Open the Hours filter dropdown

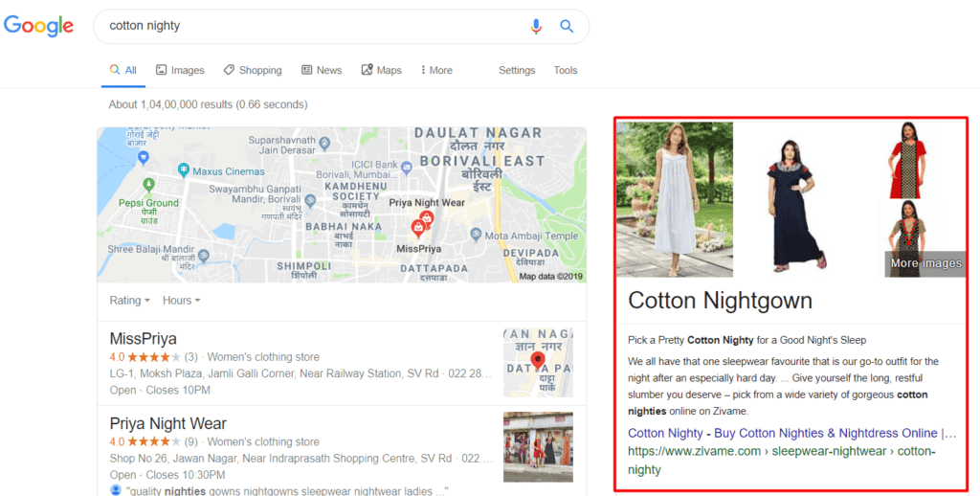[x=182, y=301]
